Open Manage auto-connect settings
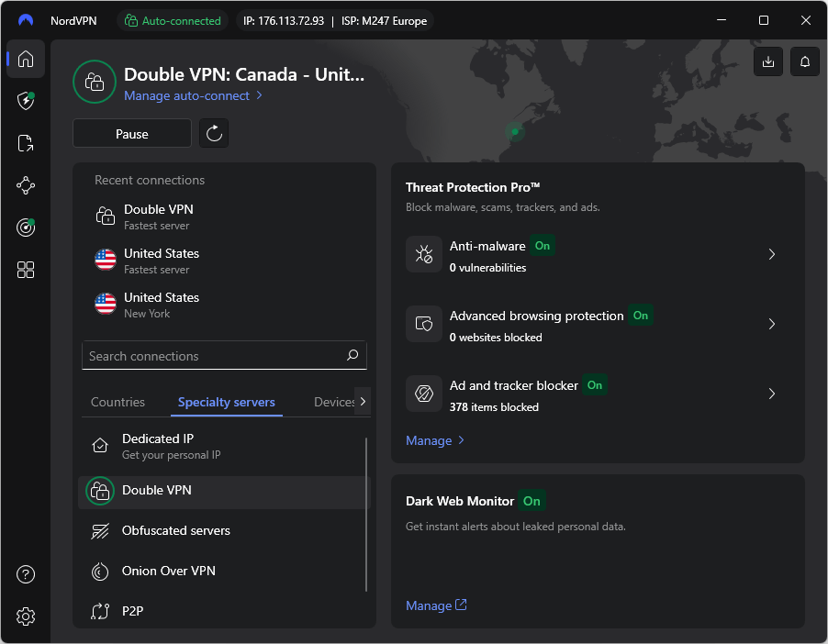Image resolution: width=828 pixels, height=644 pixels. (186, 95)
